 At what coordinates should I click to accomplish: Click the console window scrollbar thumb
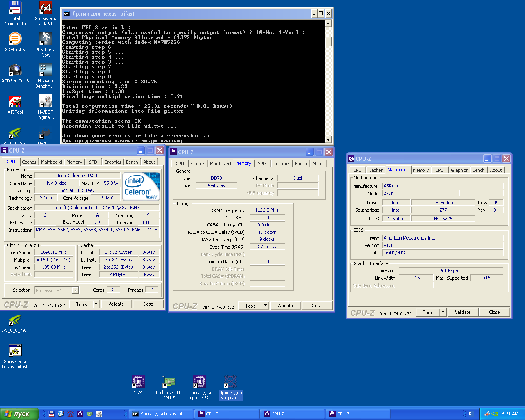(328, 42)
